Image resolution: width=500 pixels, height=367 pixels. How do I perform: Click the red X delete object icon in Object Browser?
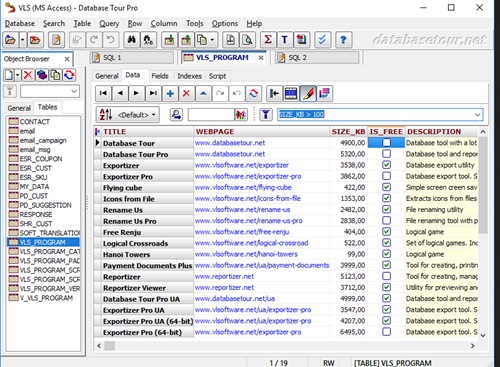click(28, 75)
